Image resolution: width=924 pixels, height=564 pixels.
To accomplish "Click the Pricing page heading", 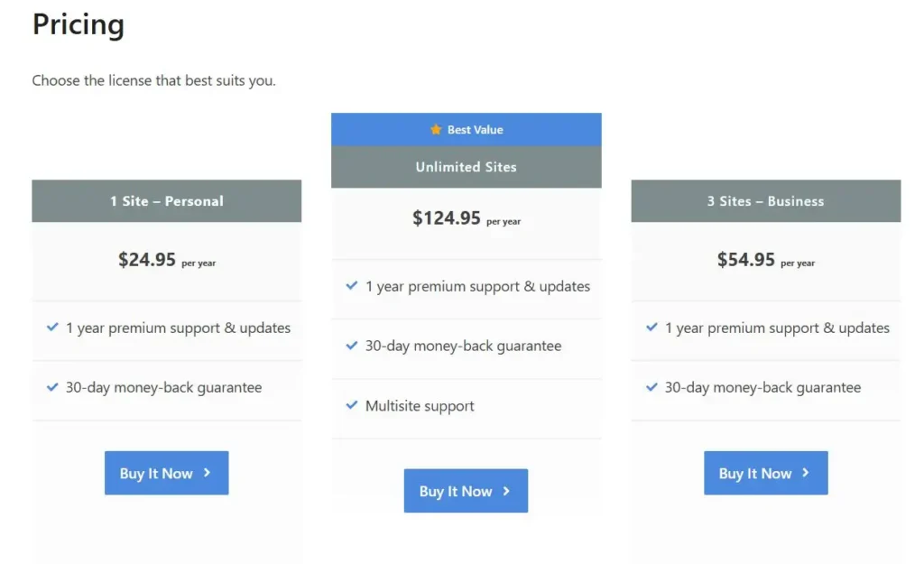I will click(x=79, y=25).
